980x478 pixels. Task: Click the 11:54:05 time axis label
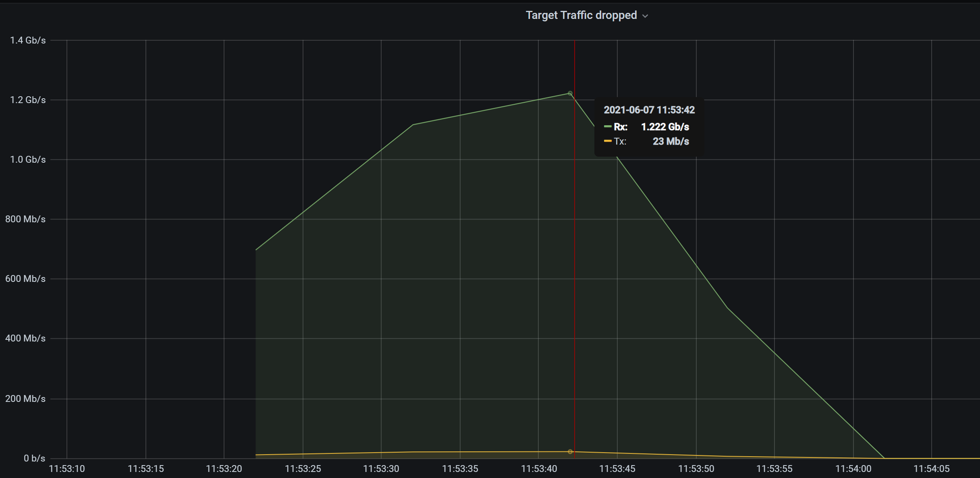point(931,469)
